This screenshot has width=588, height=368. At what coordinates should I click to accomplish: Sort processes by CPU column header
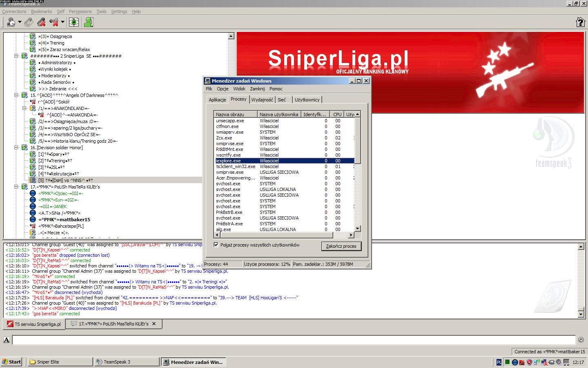(x=337, y=114)
